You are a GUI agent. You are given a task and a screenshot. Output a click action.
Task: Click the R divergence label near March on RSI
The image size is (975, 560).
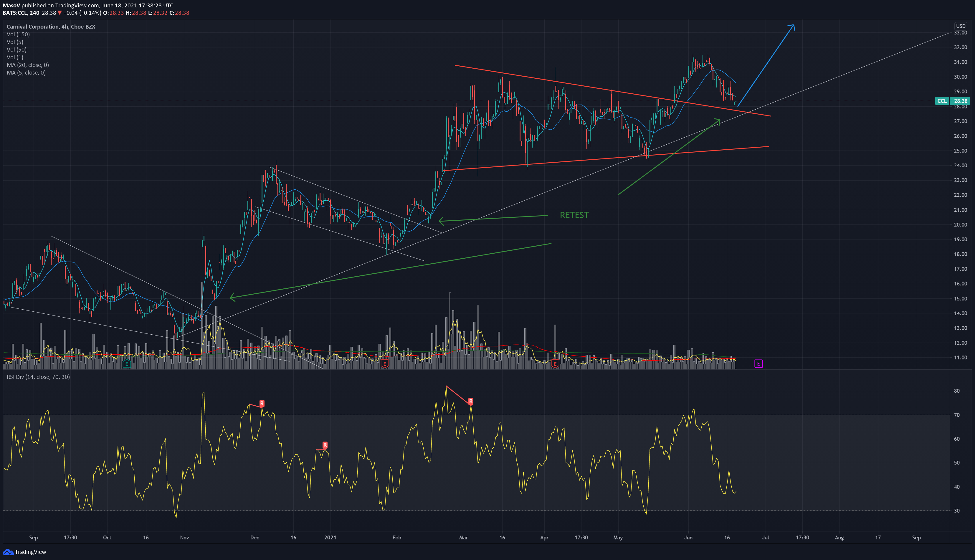[471, 401]
